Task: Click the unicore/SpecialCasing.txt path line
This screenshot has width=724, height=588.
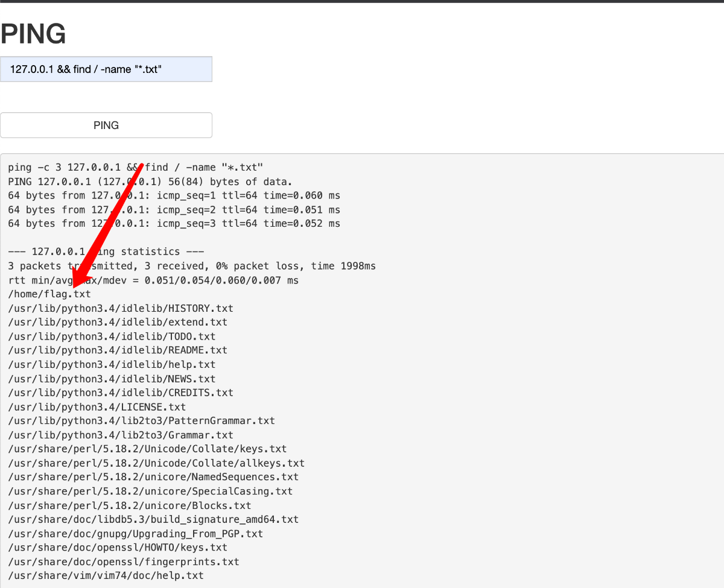Action: pyautogui.click(x=150, y=492)
